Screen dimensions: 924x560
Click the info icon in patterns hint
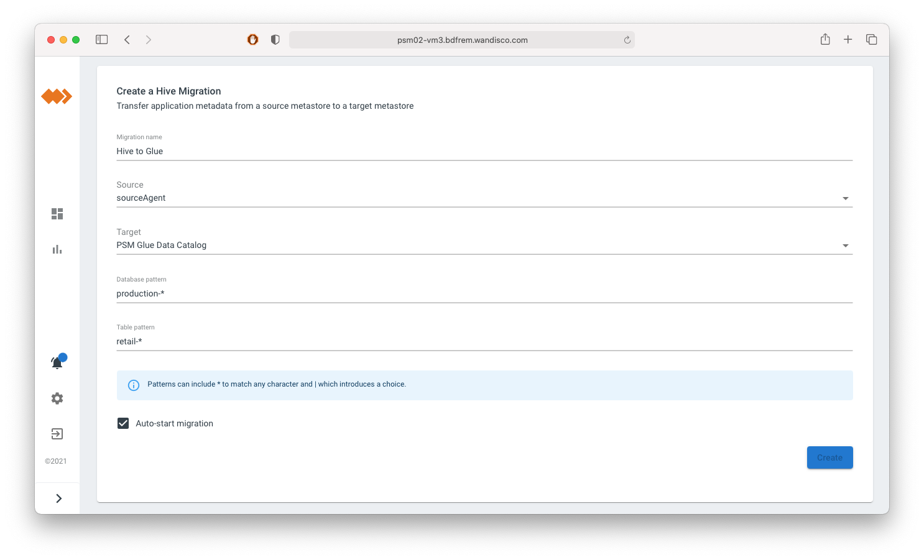coord(134,385)
